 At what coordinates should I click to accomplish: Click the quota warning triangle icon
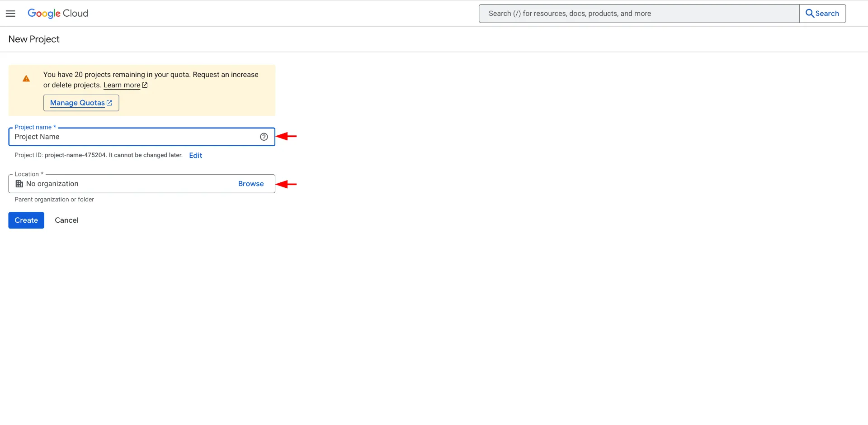[x=26, y=79]
